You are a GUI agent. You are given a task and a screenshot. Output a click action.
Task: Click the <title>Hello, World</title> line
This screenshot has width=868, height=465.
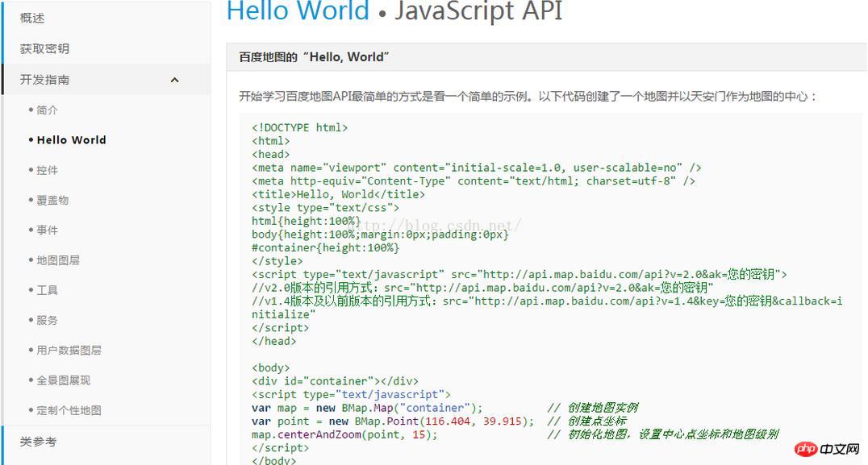pyautogui.click(x=338, y=194)
